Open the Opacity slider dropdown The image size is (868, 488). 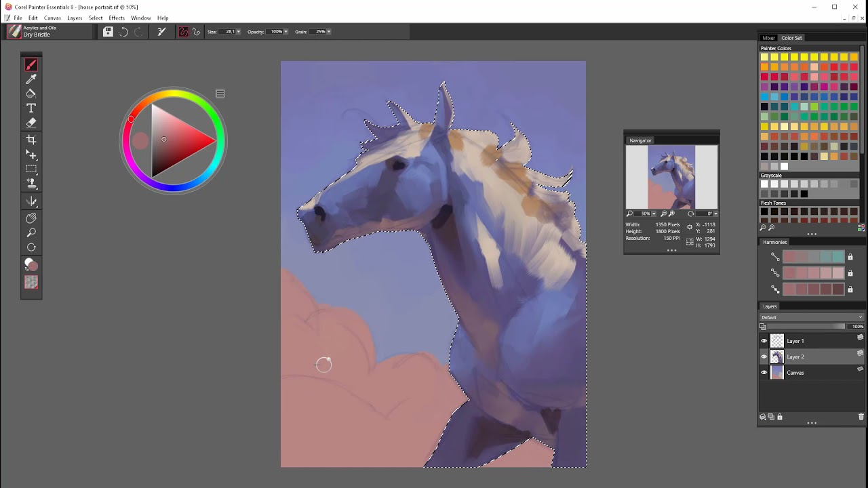click(286, 32)
